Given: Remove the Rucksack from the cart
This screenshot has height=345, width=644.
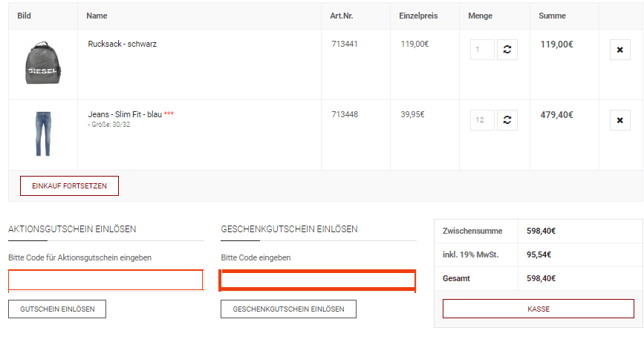Looking at the screenshot, I should pos(619,50).
